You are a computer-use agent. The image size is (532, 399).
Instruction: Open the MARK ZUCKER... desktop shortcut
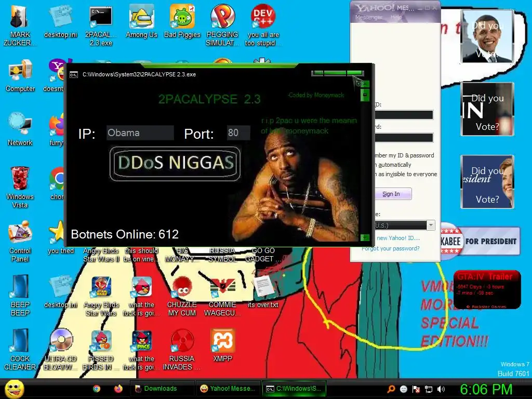click(x=20, y=25)
